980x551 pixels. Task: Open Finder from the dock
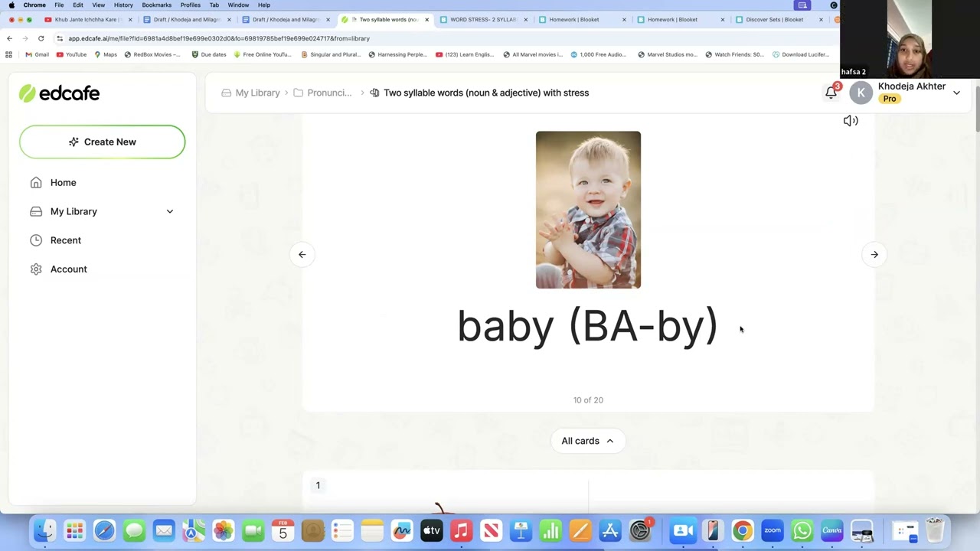coord(45,530)
